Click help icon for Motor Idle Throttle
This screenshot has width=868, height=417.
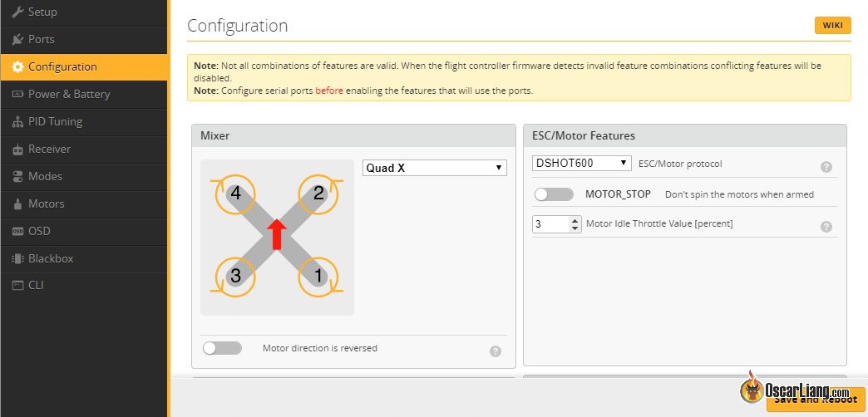coord(826,227)
